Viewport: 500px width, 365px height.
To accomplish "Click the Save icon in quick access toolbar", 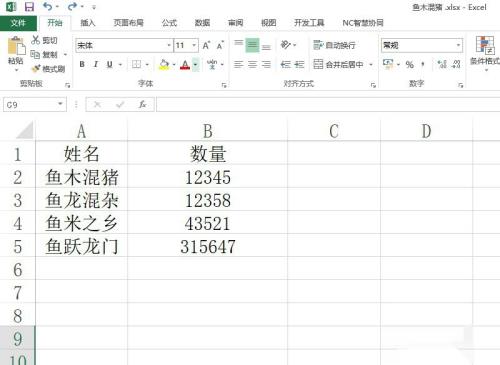I will (29, 7).
